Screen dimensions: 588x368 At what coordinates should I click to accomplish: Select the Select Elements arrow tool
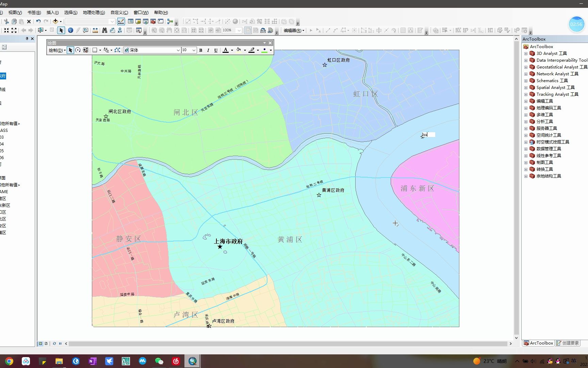pyautogui.click(x=61, y=30)
